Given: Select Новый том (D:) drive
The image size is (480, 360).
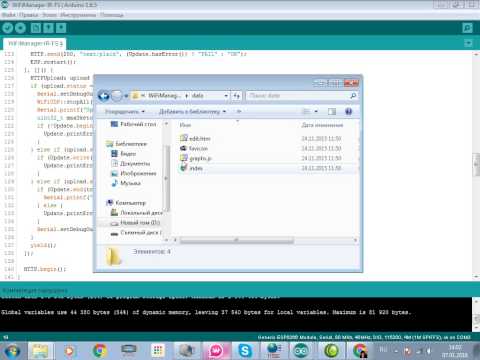Looking at the screenshot, I should coord(135,222).
